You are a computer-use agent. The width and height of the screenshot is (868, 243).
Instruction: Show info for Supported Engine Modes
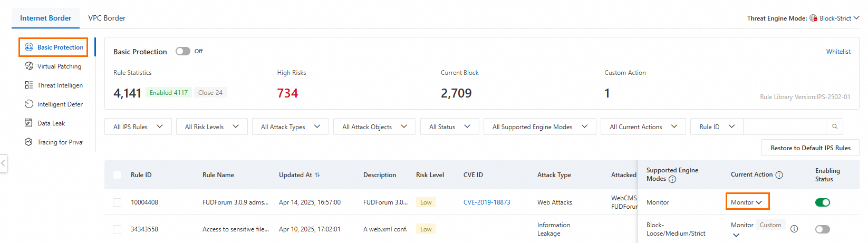[x=672, y=179]
